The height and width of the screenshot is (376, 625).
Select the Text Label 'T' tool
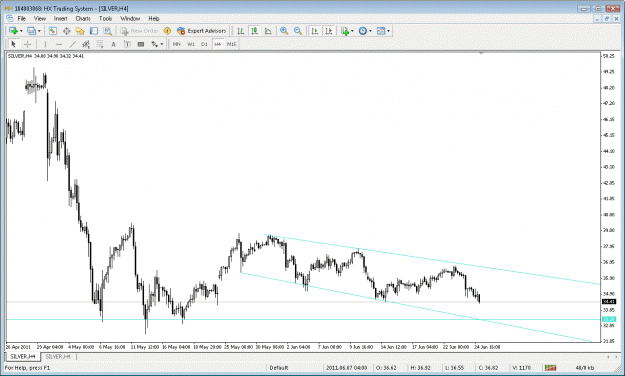(x=127, y=44)
